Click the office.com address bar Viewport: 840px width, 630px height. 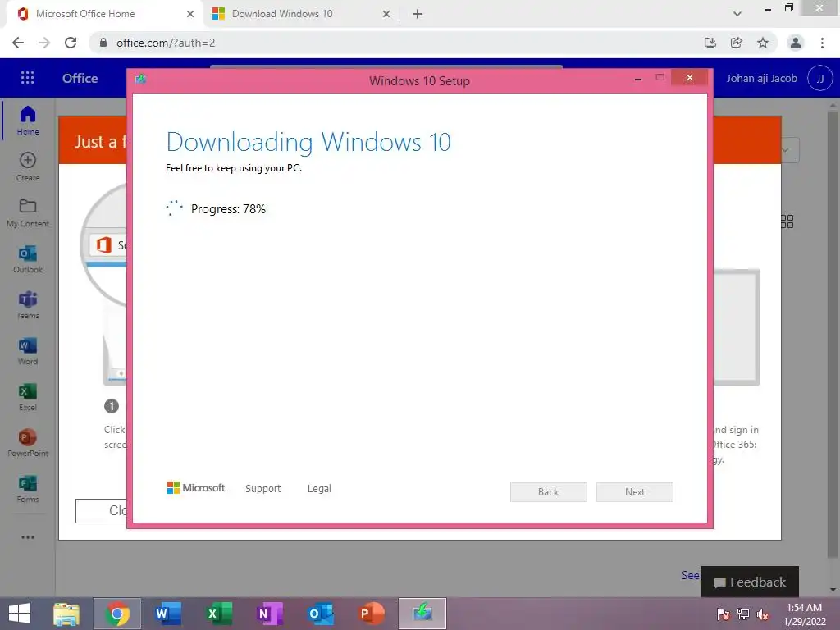click(396, 43)
